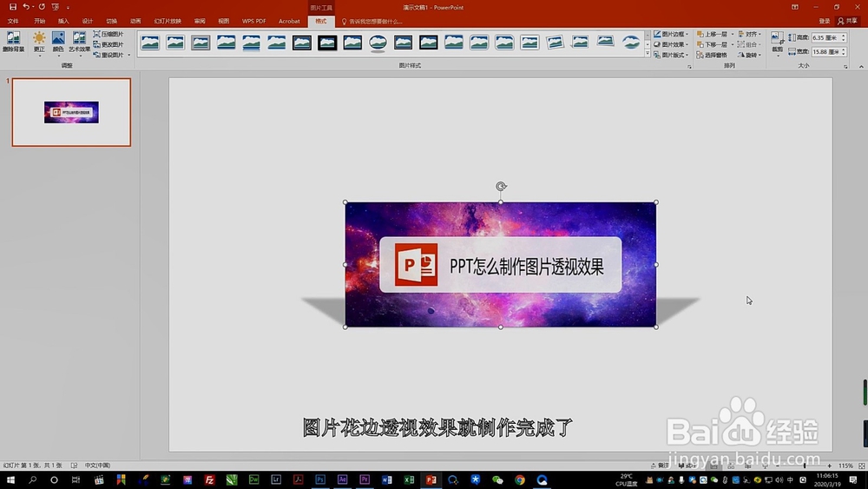This screenshot has width=868, height=489.
Task: Increase height with the spinner up arrow
Action: click(844, 36)
